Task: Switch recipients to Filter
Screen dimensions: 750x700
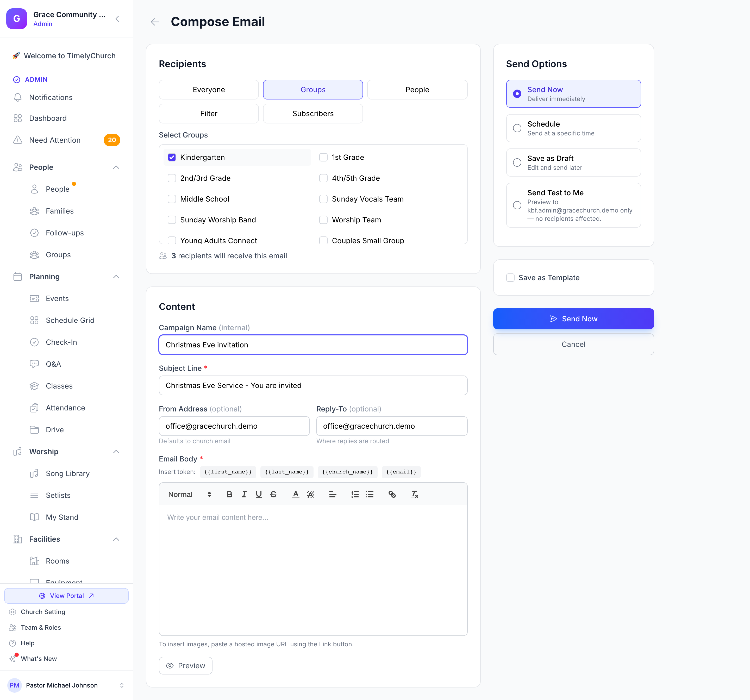Action: coord(209,114)
